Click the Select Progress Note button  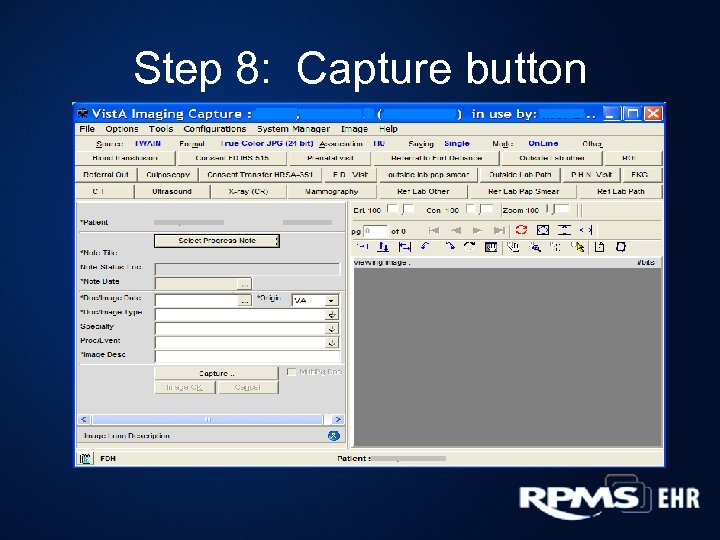coord(217,241)
